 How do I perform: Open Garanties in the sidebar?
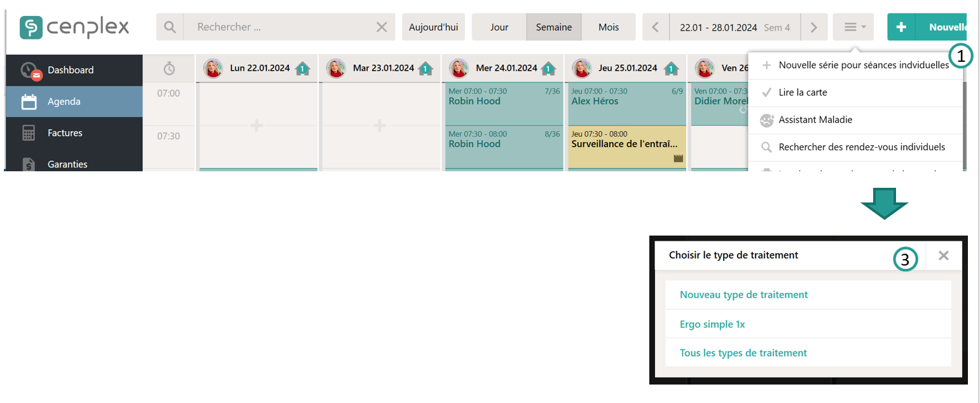67,164
